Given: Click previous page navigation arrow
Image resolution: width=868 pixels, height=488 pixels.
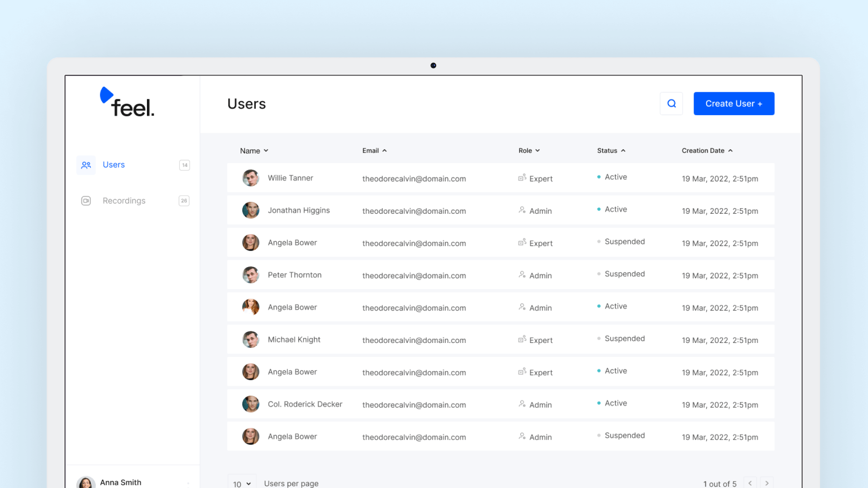Looking at the screenshot, I should pyautogui.click(x=751, y=483).
